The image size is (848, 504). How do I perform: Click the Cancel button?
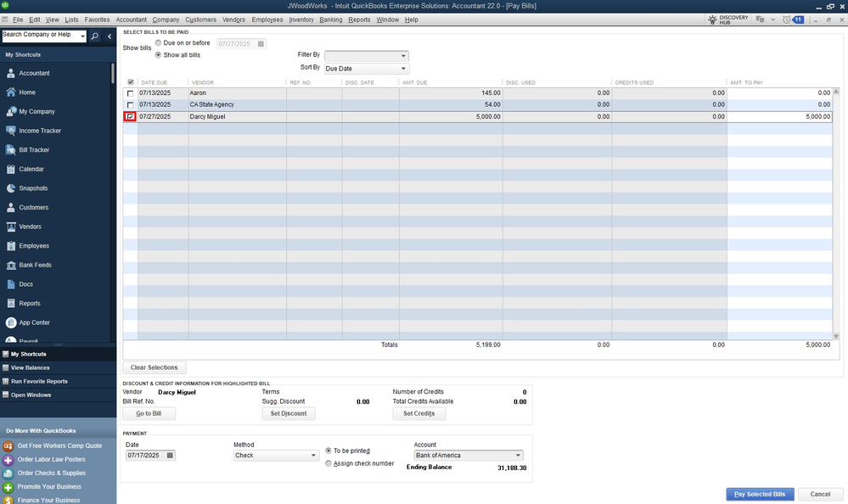click(x=820, y=495)
